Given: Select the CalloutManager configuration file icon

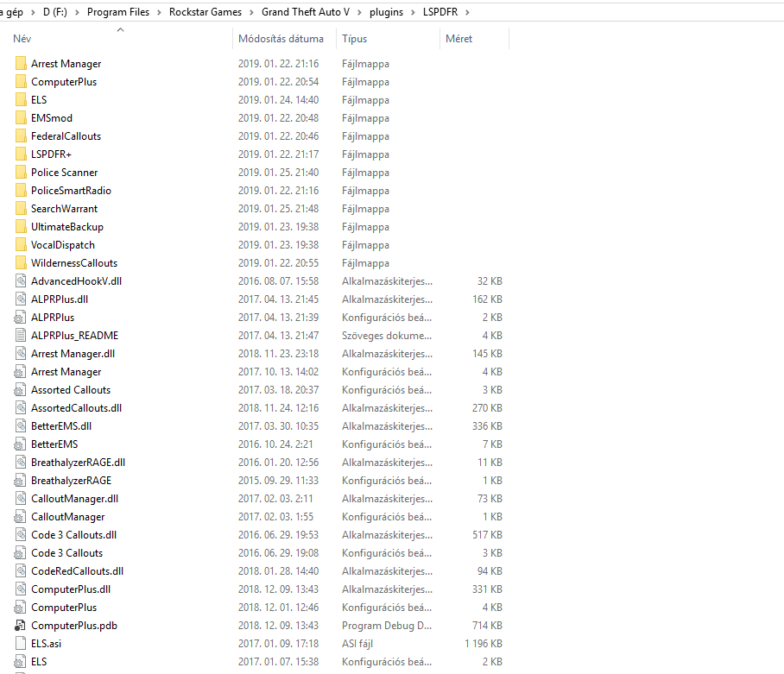Looking at the screenshot, I should (x=20, y=517).
